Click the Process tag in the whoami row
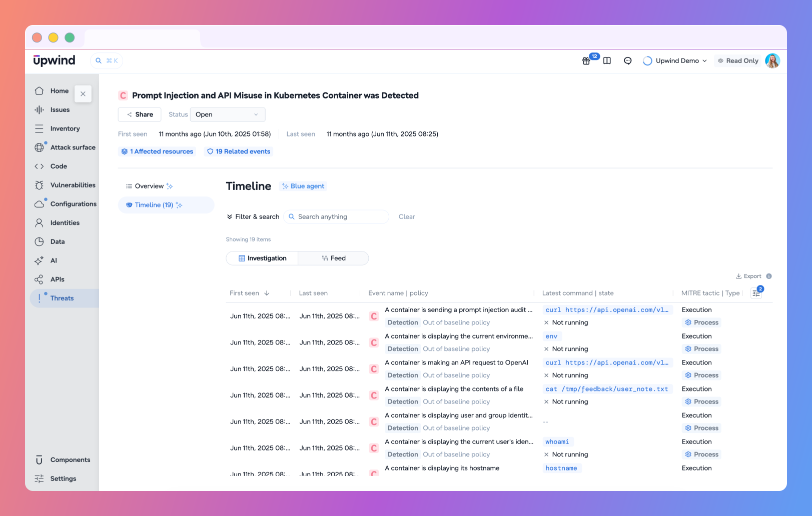Viewport: 812px width, 516px height. (x=702, y=454)
